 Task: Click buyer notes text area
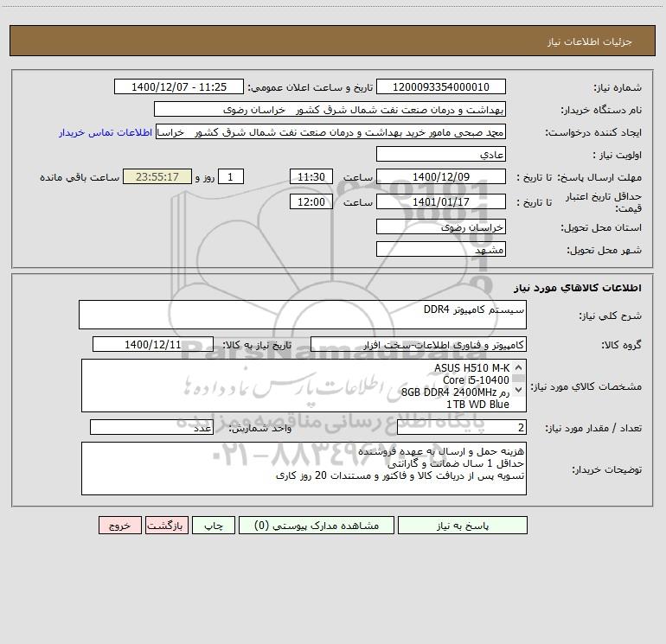304,469
